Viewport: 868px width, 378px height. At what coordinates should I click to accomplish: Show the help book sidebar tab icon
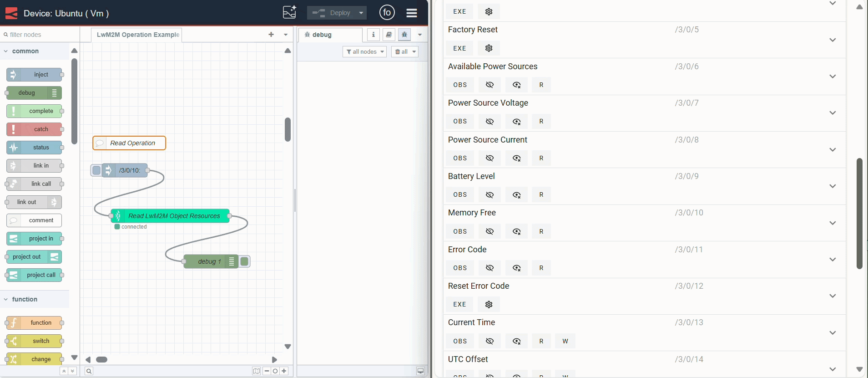389,35
